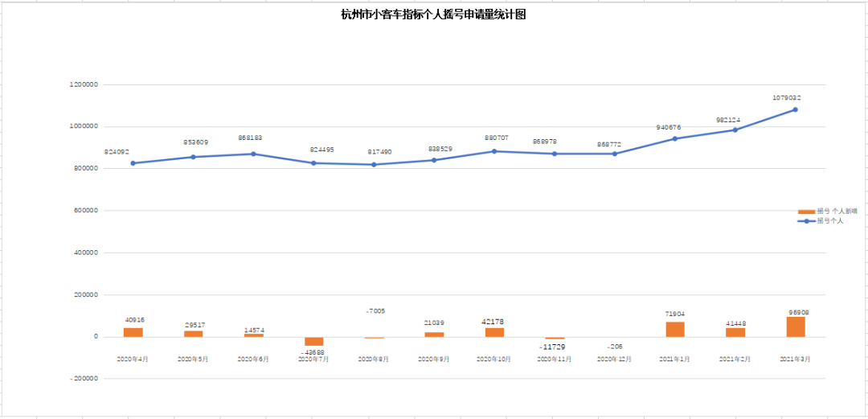This screenshot has height=419, width=868.
Task: Click the negative bar for 2020年7月
Action: click(x=313, y=341)
